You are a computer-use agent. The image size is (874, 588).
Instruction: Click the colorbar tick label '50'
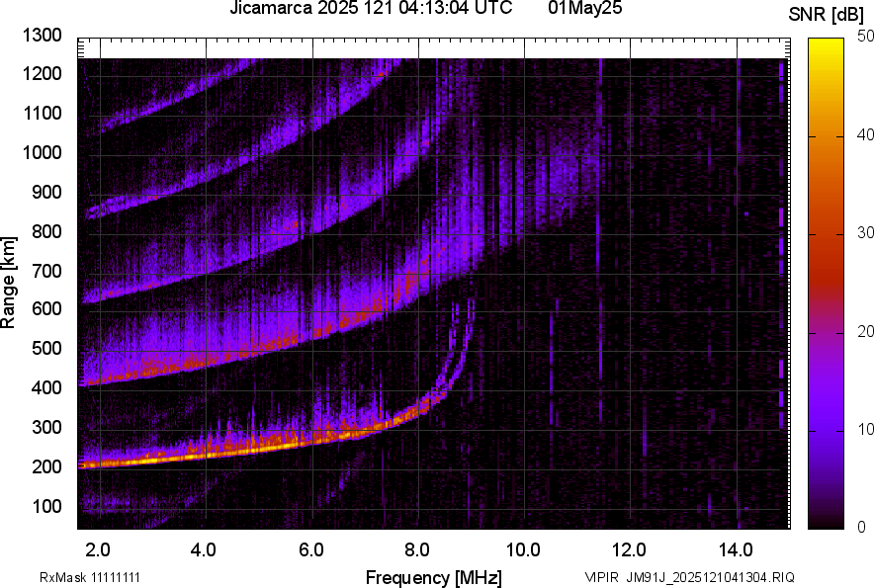coord(865,37)
